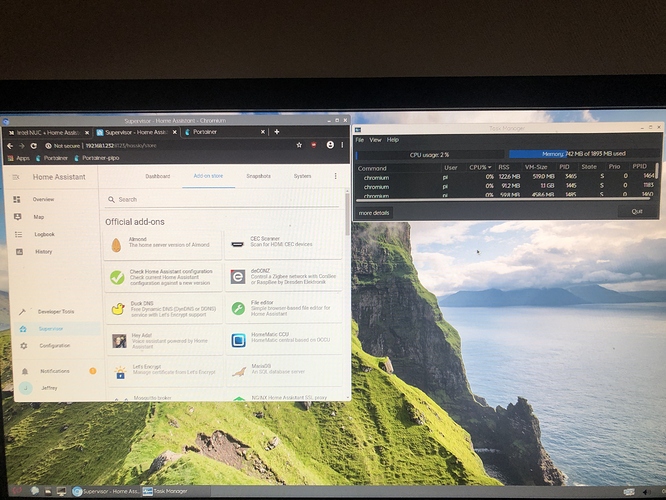Open the red shield extension icon
The width and height of the screenshot is (666, 500).
coord(314,145)
